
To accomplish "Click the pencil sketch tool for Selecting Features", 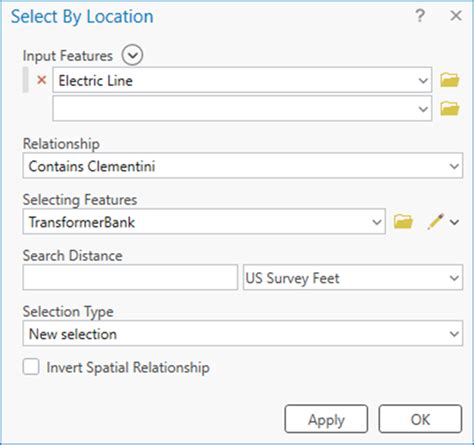I will coord(436,221).
